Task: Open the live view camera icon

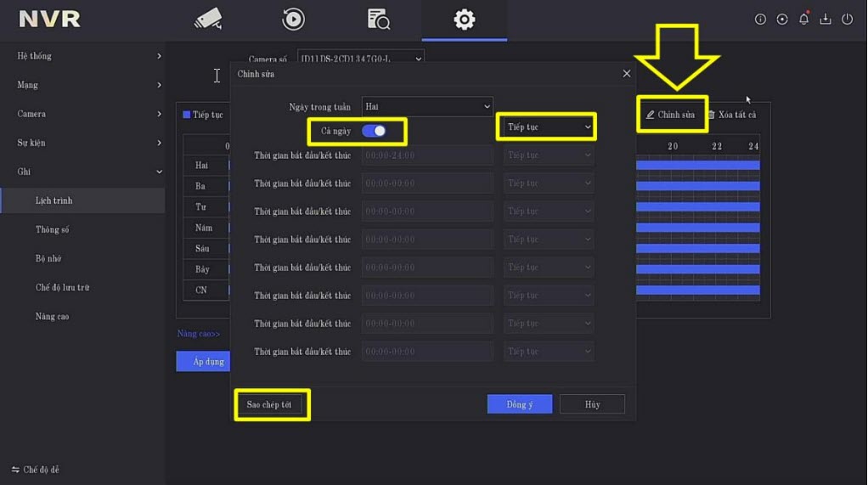Action: (208, 19)
